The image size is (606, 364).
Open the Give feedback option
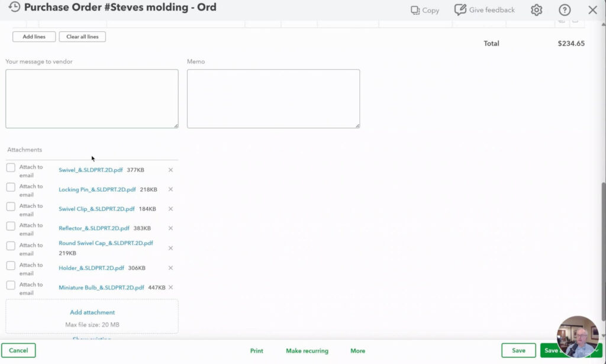coord(484,10)
